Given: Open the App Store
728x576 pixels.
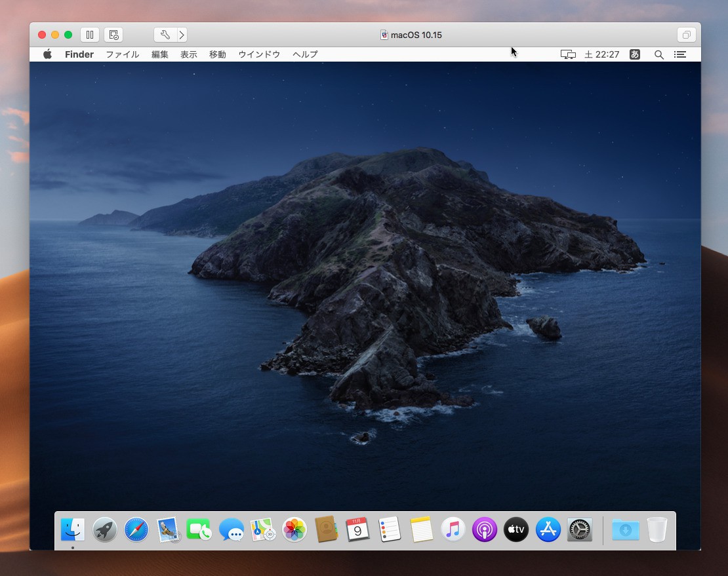Looking at the screenshot, I should [x=548, y=529].
